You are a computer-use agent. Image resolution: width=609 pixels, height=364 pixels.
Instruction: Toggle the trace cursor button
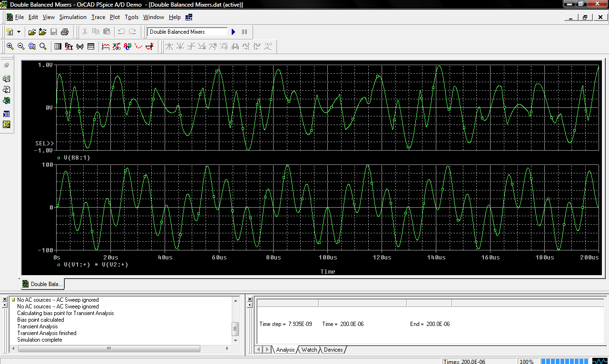pyautogui.click(x=149, y=47)
